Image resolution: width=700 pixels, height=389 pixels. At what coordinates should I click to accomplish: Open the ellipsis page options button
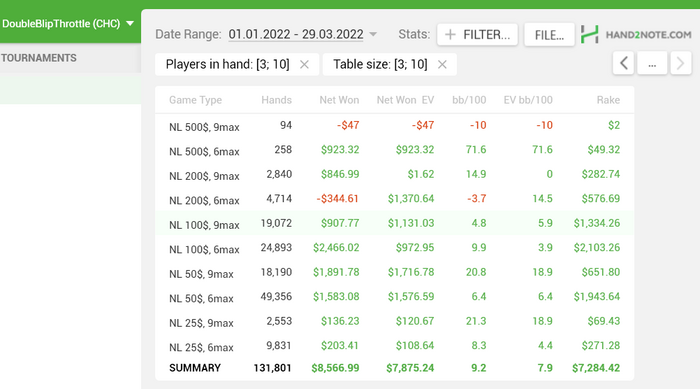pos(652,63)
